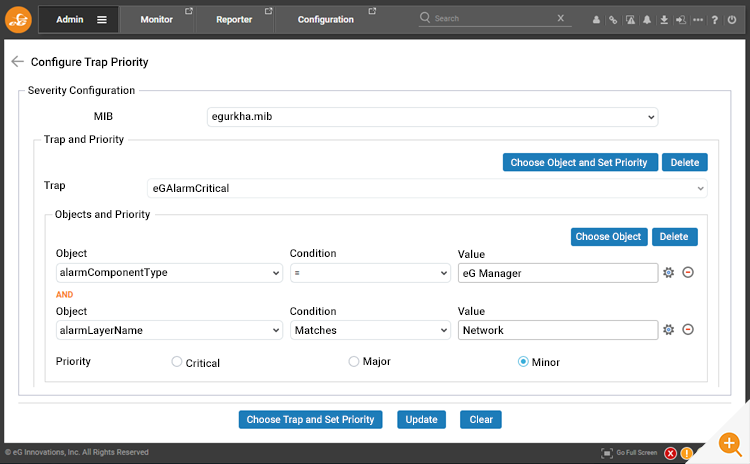Viewport: 750px width, 464px height.
Task: Click the Configure Trap Priority heading
Action: 89,62
